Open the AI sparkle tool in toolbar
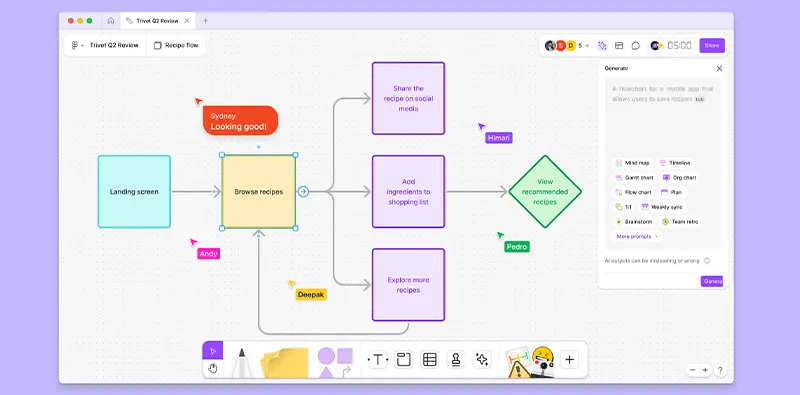The height and width of the screenshot is (395, 800). pos(482,360)
